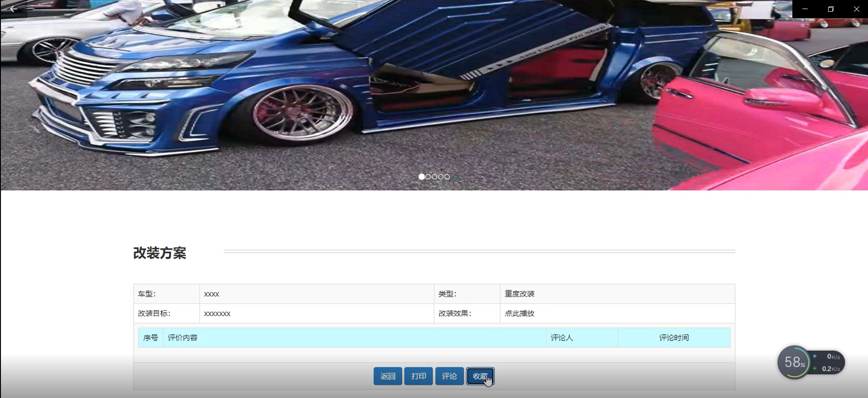Click the 改装目标 label cell
This screenshot has height=398, width=868.
point(167,313)
